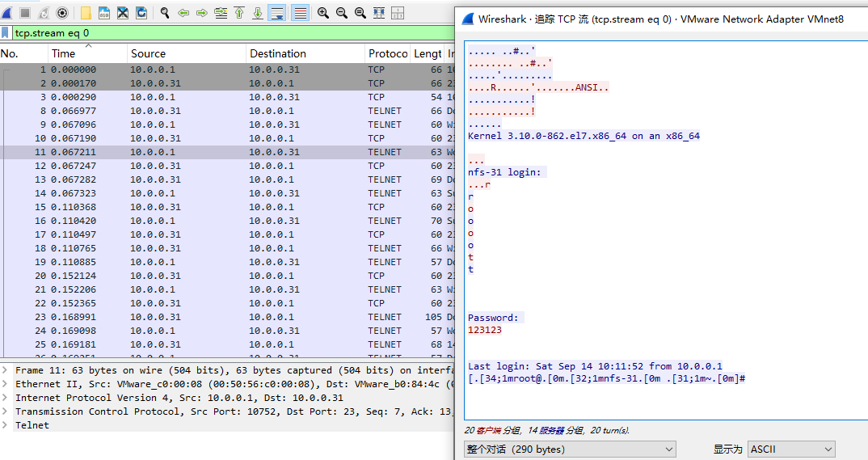Jump to the last packet
Image resolution: width=868 pixels, height=460 pixels.
[258, 12]
